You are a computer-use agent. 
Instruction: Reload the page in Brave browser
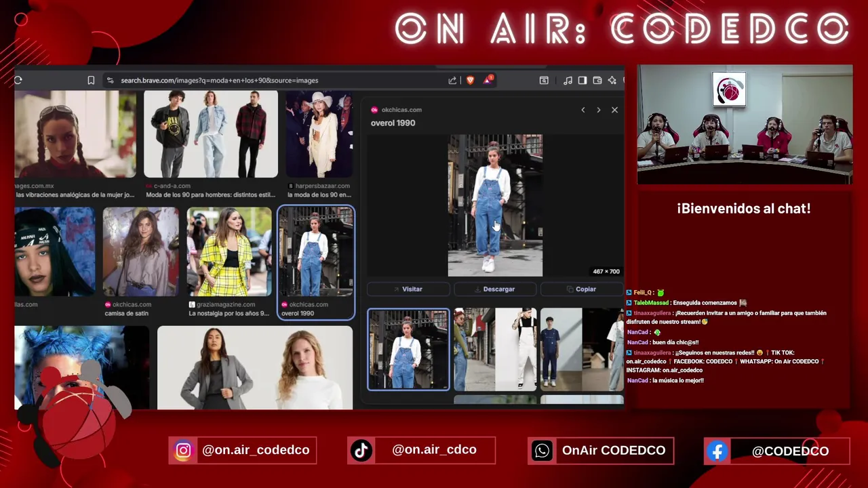click(18, 80)
